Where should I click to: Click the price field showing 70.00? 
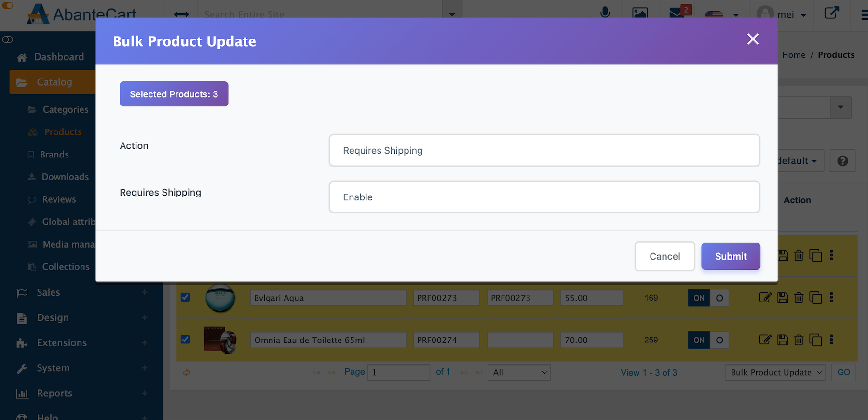(591, 340)
